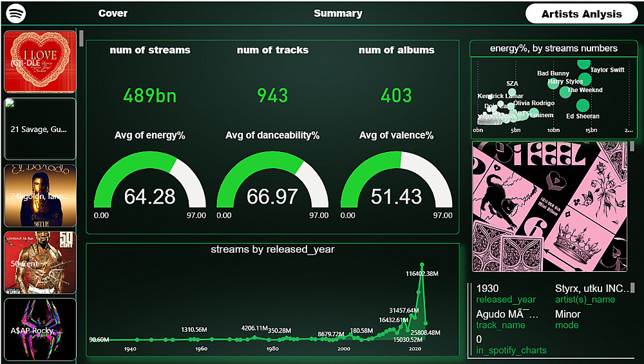644x364 pixels.
Task: Click the 943 tracks value
Action: point(272,96)
